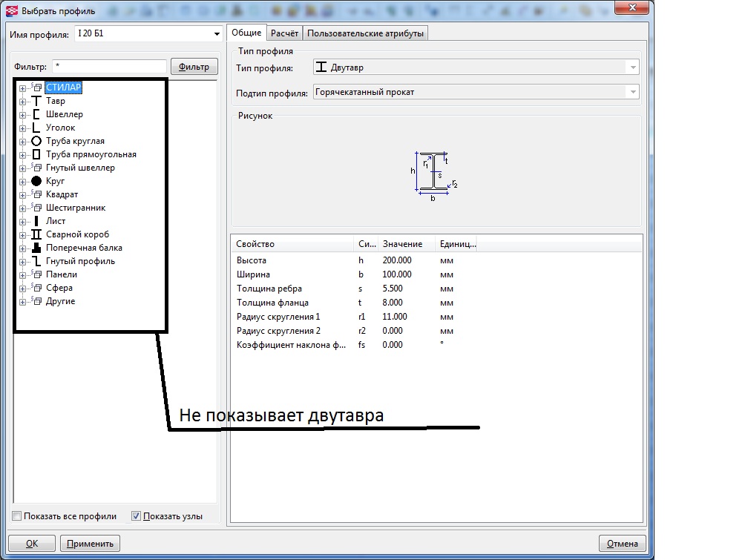
Task: Select the Поперечная балка icon
Action: (36, 248)
